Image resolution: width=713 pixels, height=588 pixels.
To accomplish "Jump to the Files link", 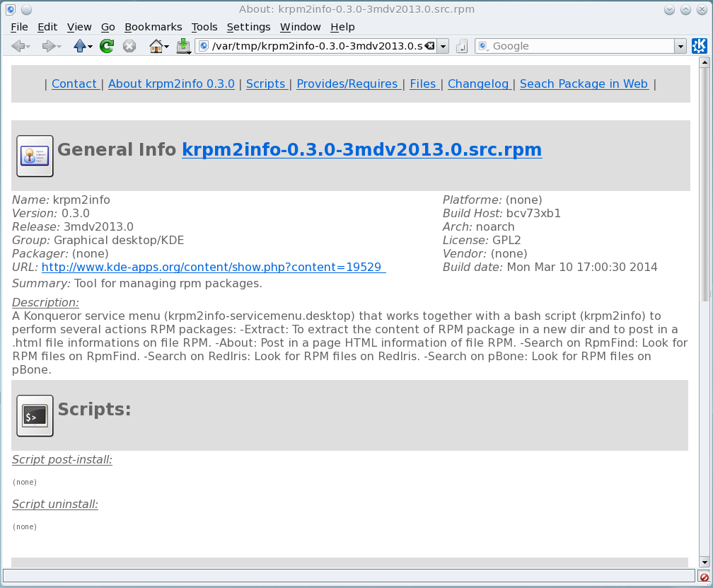I will [x=424, y=84].
